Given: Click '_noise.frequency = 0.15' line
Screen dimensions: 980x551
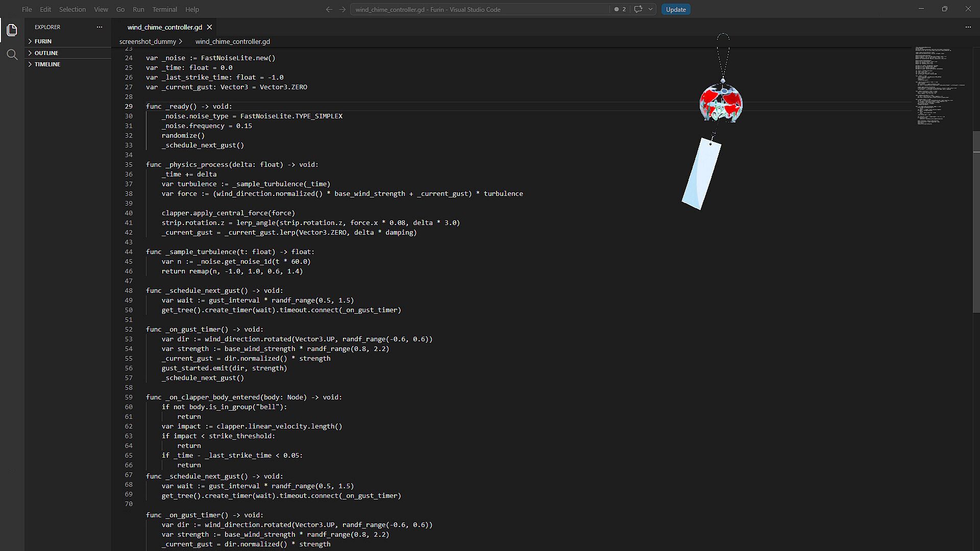Looking at the screenshot, I should pyautogui.click(x=207, y=126).
